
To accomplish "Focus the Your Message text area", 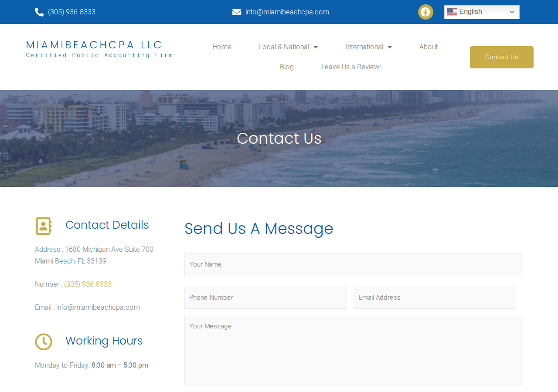I will pos(354,351).
